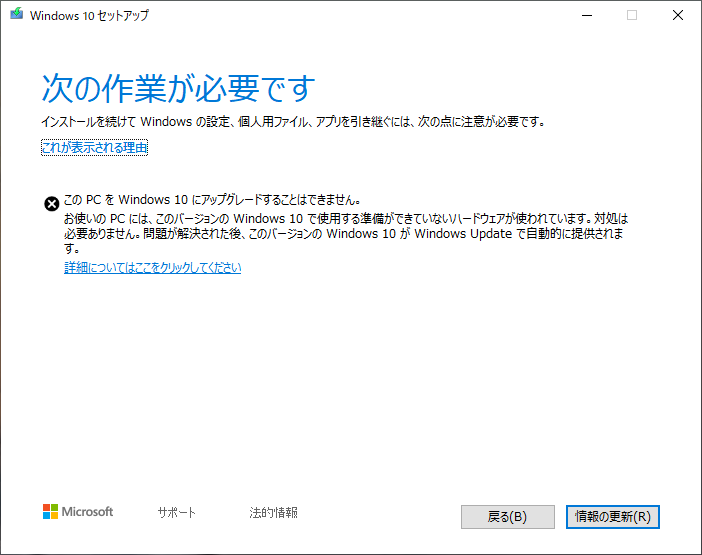Screen dimensions: 702x555
Task: Click the アップグレードすることはできません error title
Action: (212, 199)
